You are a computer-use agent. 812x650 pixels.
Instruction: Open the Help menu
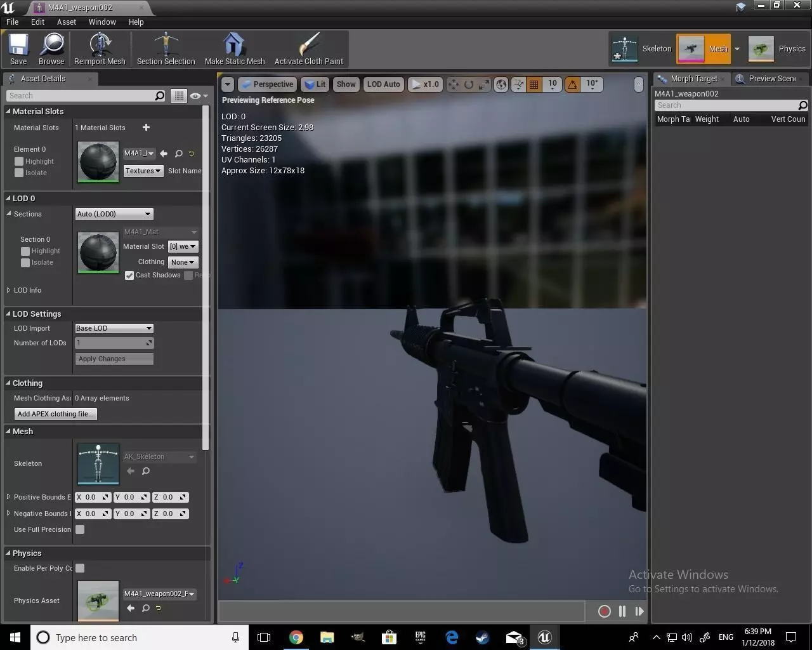136,22
